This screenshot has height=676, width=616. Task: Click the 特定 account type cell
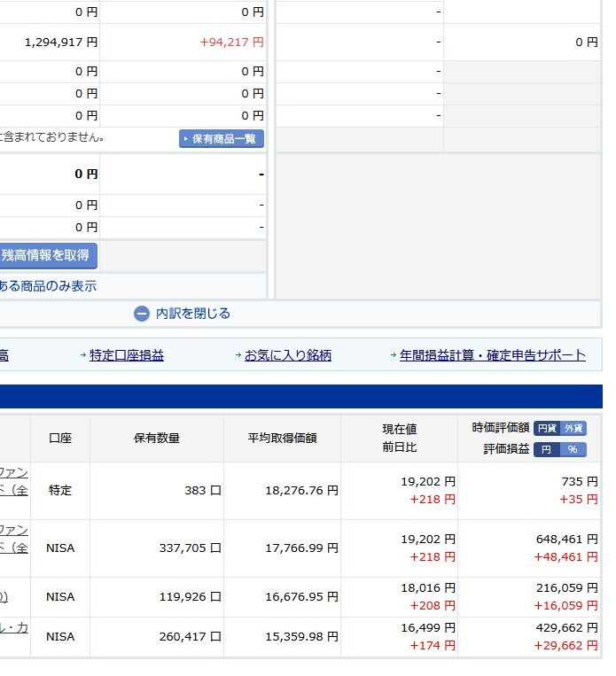pyautogui.click(x=60, y=491)
